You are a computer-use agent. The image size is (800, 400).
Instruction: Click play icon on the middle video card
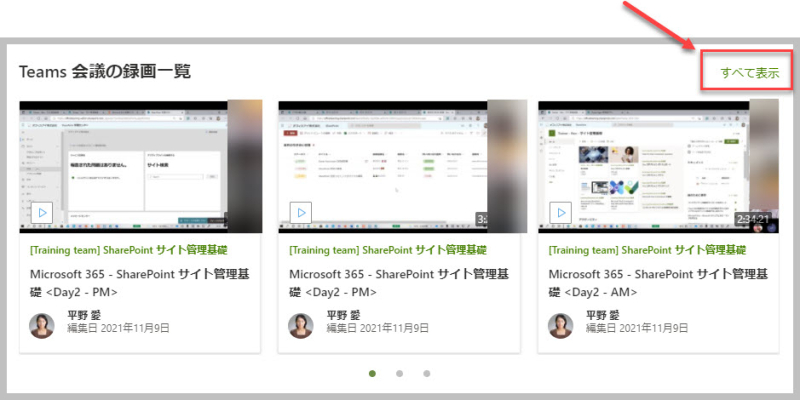point(301,212)
